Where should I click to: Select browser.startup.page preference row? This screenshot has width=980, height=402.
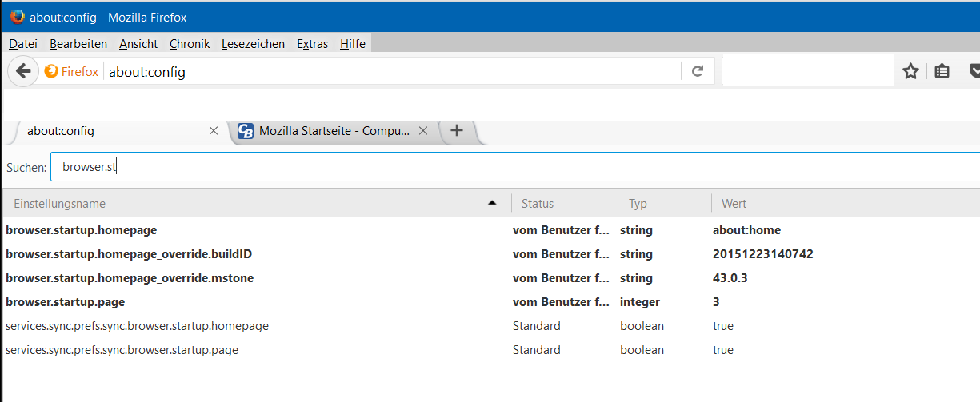click(x=491, y=302)
